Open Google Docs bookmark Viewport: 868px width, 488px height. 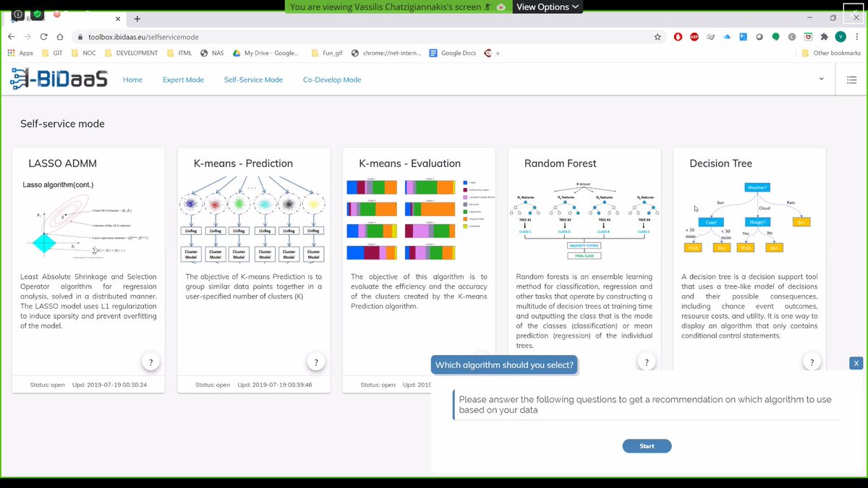point(453,53)
